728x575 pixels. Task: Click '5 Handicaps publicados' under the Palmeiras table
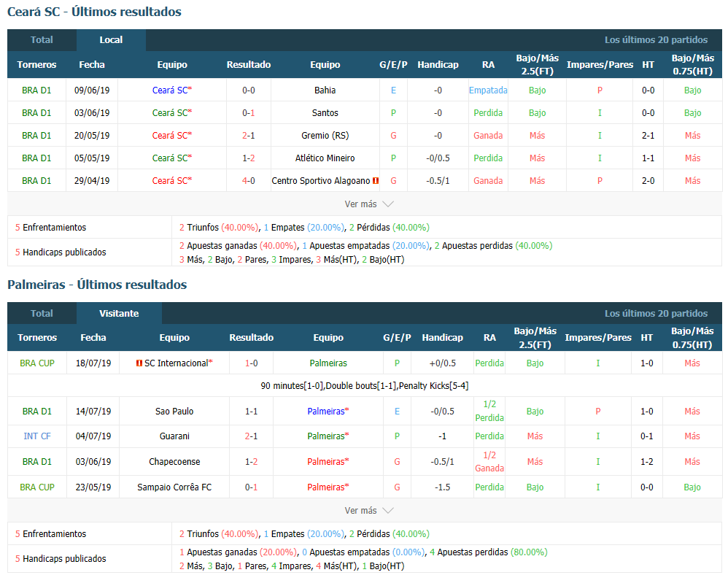coord(61,559)
